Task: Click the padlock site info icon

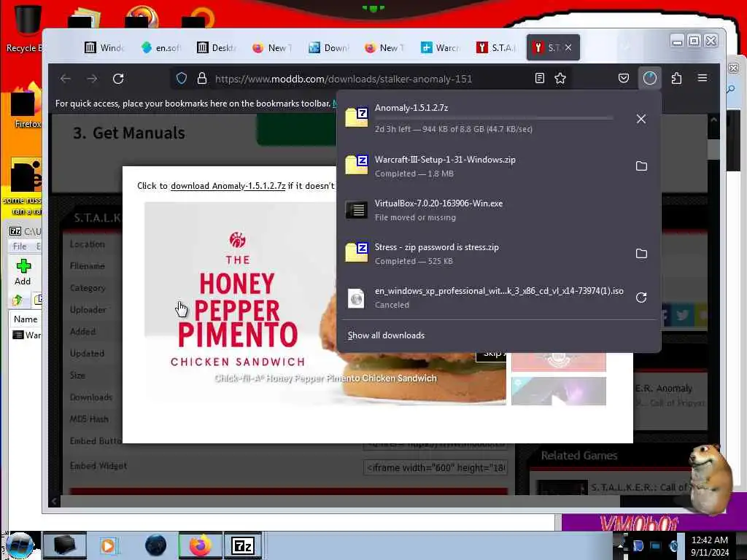Action: pos(202,79)
